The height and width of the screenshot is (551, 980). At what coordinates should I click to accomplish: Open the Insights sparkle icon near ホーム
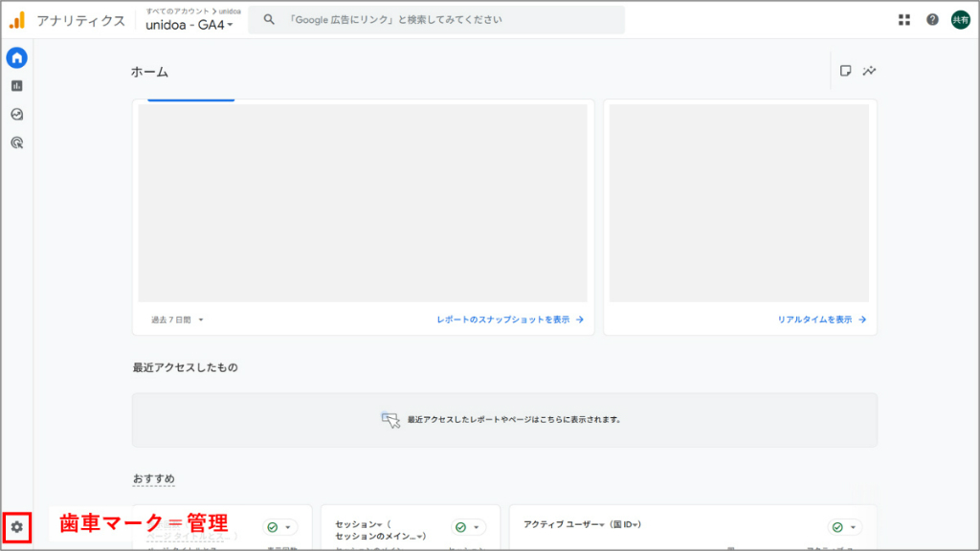869,70
